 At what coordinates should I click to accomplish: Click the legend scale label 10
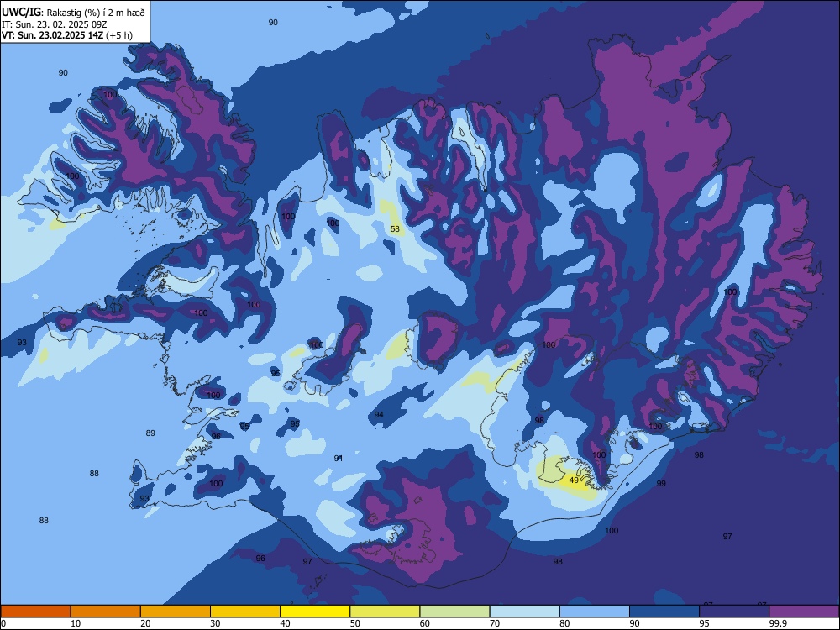coord(76,623)
